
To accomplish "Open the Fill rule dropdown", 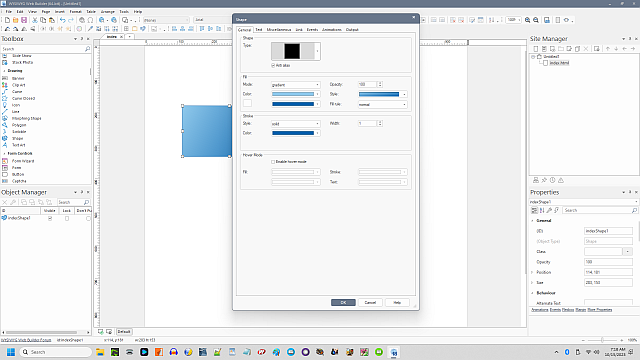I will (x=382, y=104).
